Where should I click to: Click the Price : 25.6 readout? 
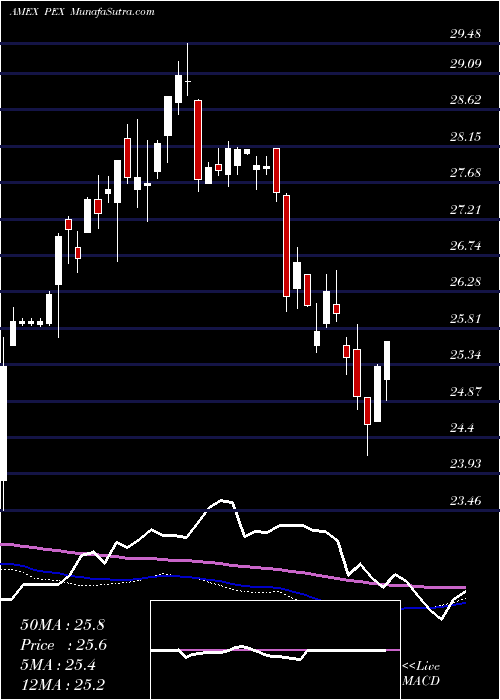click(64, 645)
